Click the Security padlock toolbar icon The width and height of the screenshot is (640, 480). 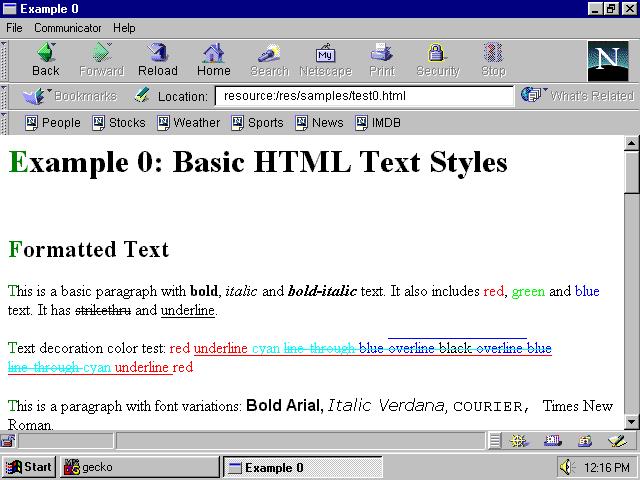[437, 60]
